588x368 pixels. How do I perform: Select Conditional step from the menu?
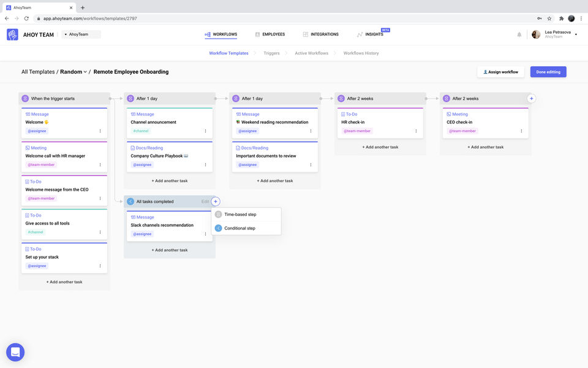pos(246,228)
